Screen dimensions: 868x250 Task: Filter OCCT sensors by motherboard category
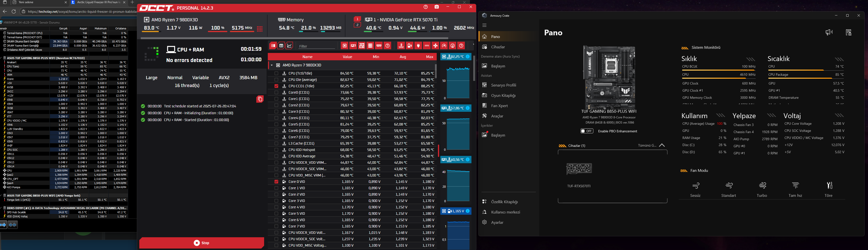pyautogui.click(x=362, y=46)
